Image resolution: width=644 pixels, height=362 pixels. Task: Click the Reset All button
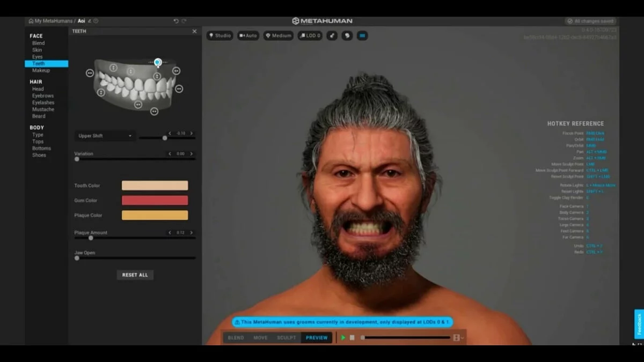[x=135, y=275]
